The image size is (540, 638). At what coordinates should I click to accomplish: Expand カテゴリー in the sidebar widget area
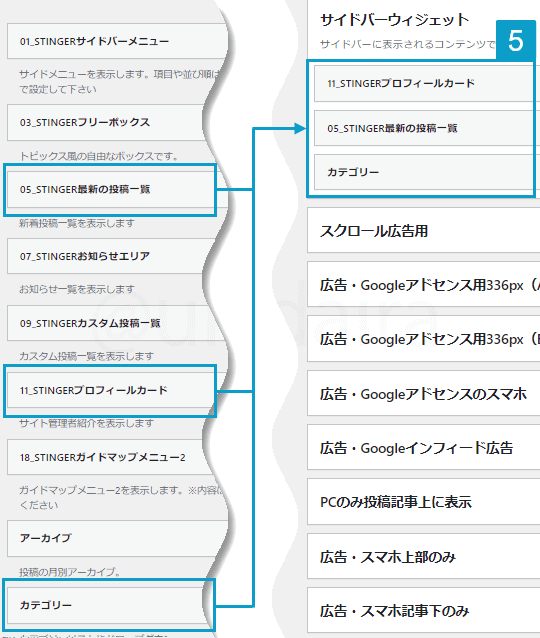427,172
